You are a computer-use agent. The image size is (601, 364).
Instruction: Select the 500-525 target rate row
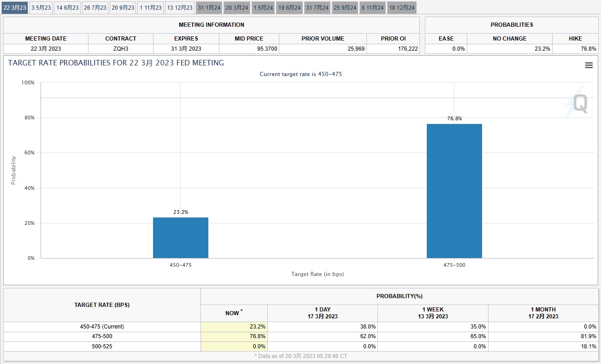click(x=102, y=346)
